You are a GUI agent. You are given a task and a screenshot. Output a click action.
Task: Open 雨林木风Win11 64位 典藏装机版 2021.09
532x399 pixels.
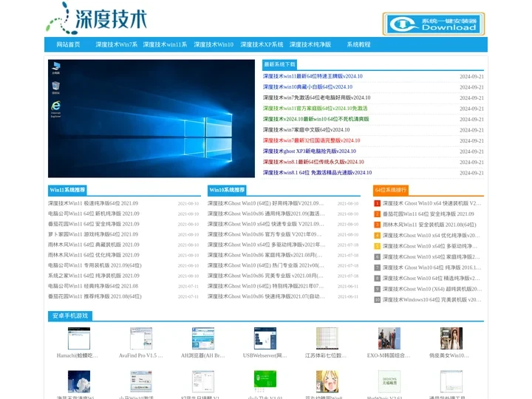(x=94, y=245)
